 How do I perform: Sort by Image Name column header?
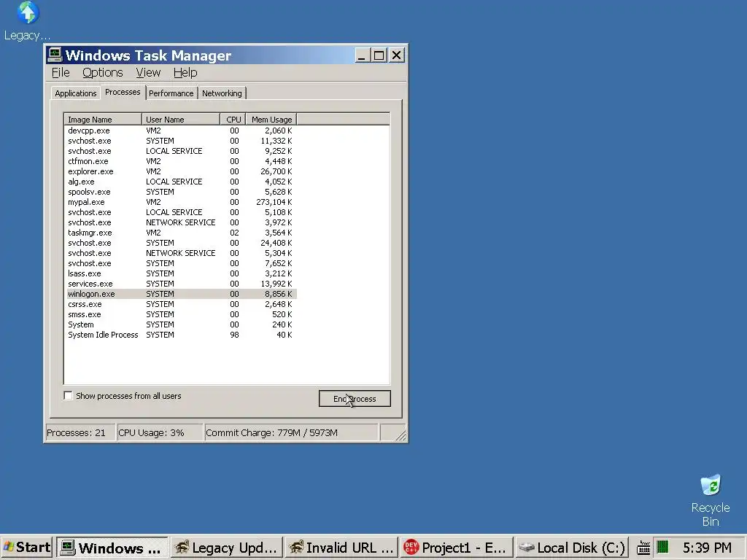point(102,119)
